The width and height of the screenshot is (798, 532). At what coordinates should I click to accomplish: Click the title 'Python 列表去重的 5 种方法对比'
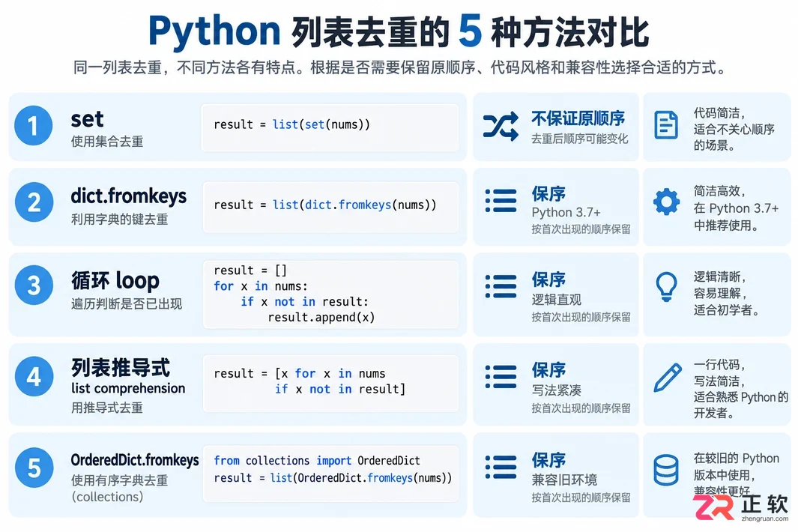pos(399,31)
